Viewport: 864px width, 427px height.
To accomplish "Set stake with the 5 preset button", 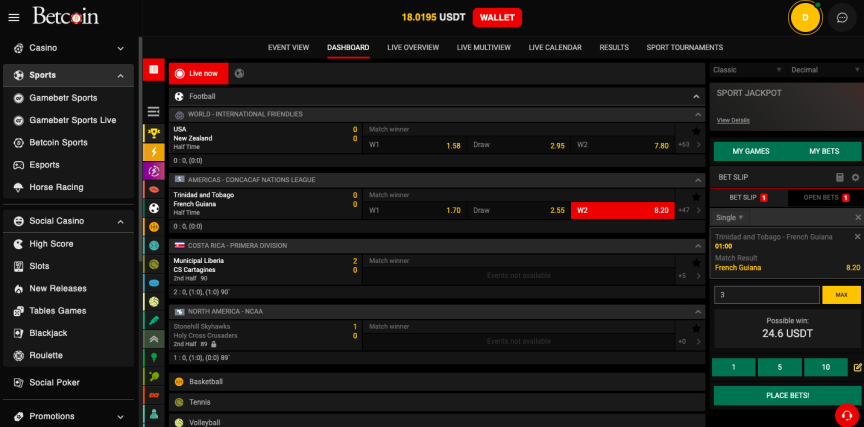I will (779, 367).
